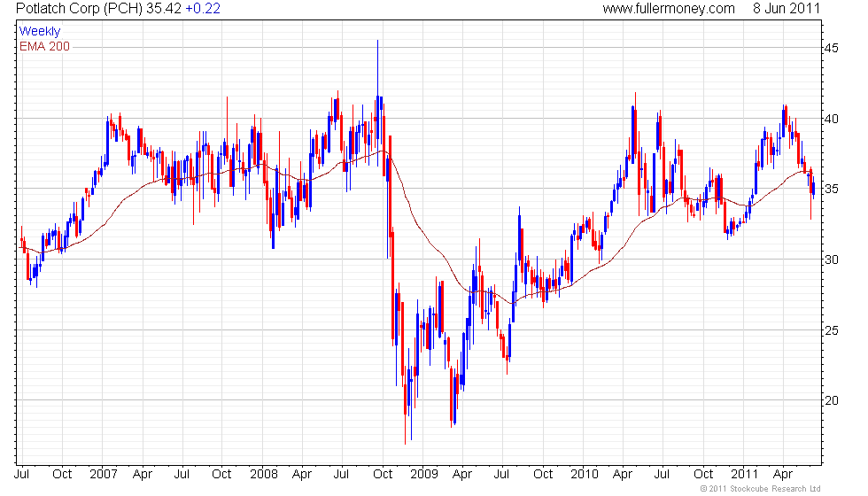868x496 pixels.
Task: Click the 'www.fullermoney.com' text
Action: 669,9
